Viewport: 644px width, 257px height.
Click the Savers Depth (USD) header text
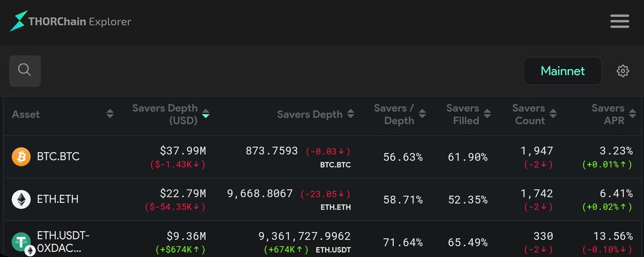(165, 114)
